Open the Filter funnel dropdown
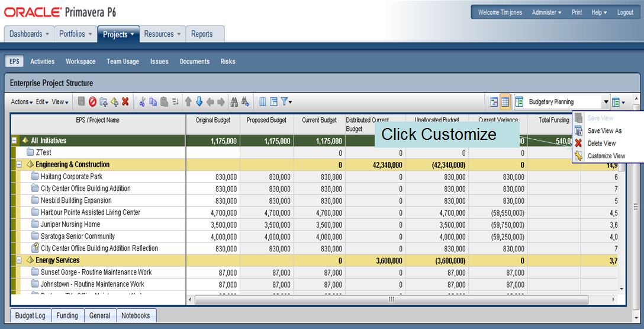The width and height of the screenshot is (644, 329). tap(286, 101)
